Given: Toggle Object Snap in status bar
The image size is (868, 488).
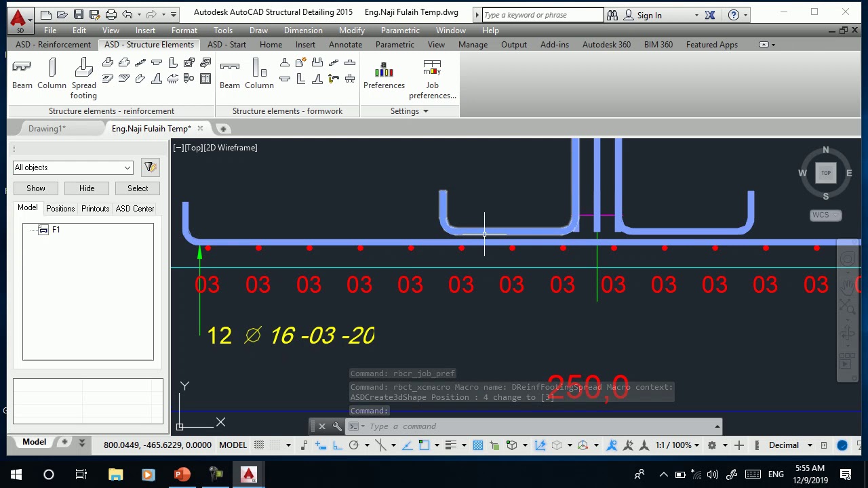Looking at the screenshot, I should pos(424,445).
